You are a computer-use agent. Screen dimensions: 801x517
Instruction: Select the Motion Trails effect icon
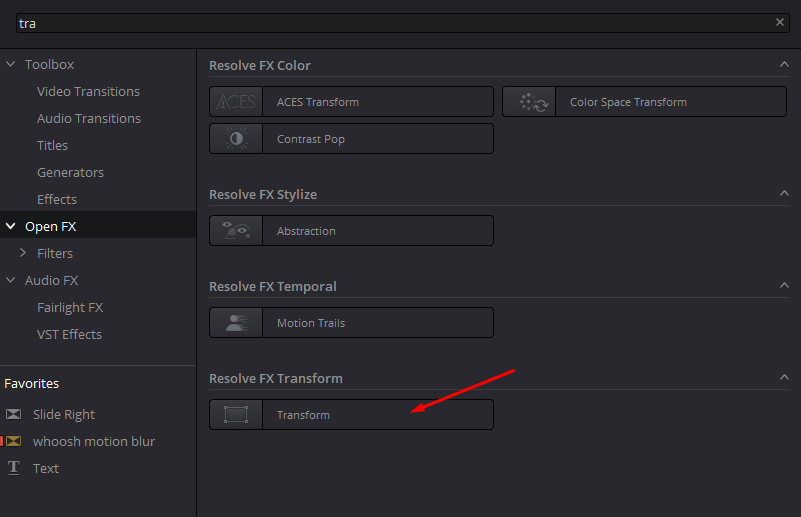[x=236, y=323]
